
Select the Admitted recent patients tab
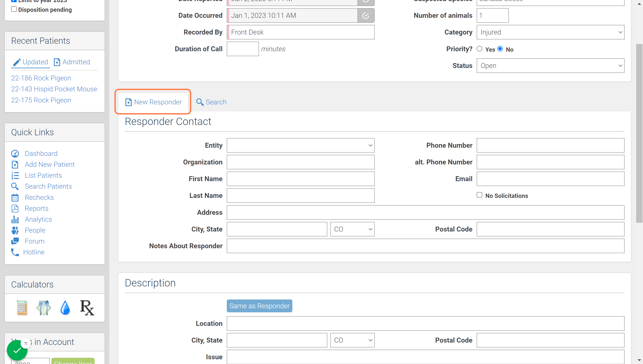[72, 62]
